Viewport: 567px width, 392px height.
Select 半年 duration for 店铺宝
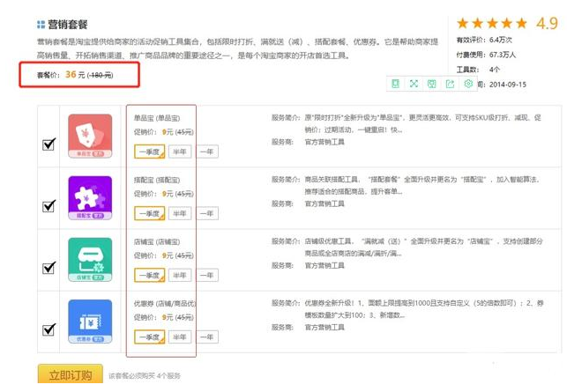pos(180,276)
